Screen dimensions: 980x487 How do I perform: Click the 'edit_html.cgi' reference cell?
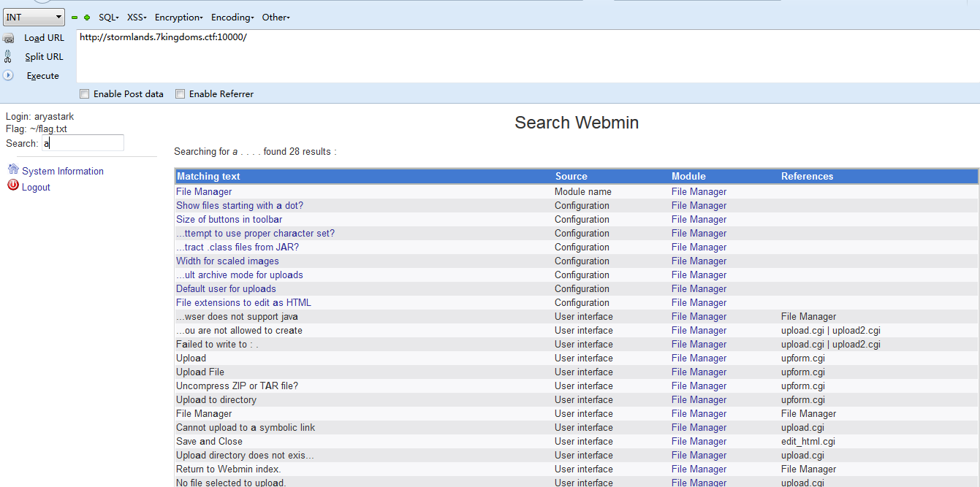coord(808,442)
